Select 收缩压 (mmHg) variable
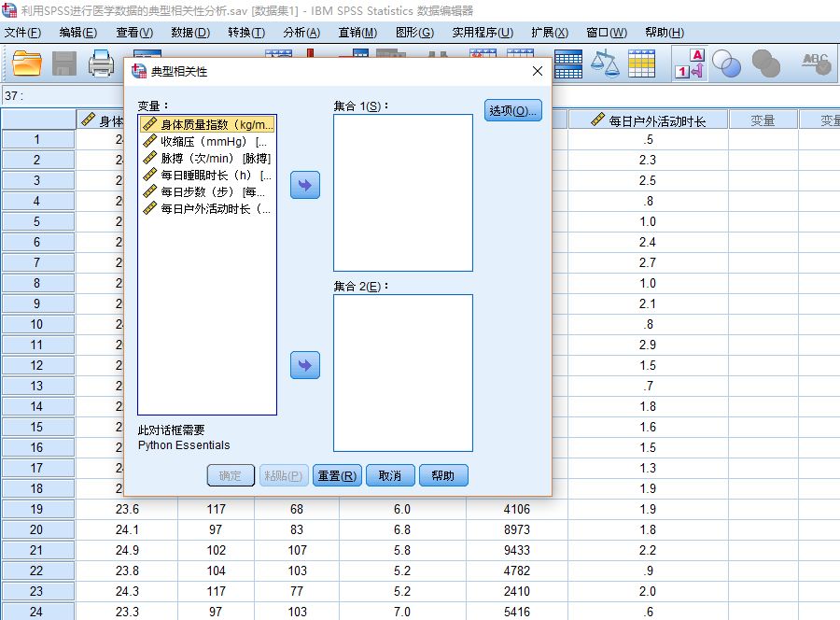840x620 pixels. [208, 142]
